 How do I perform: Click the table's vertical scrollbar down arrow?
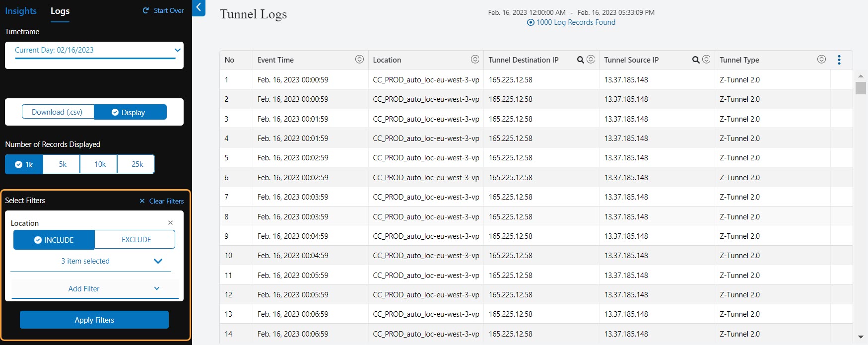(x=861, y=337)
